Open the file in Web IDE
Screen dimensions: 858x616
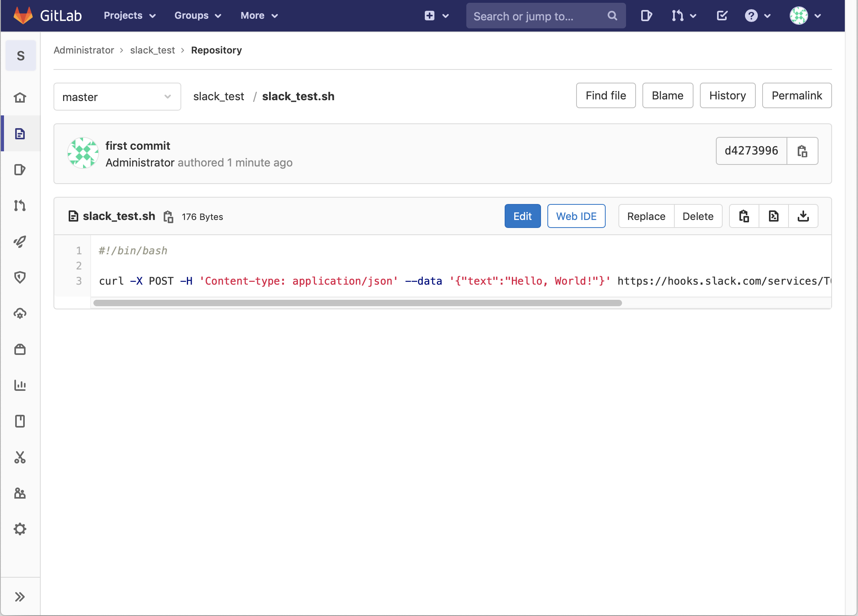click(576, 216)
